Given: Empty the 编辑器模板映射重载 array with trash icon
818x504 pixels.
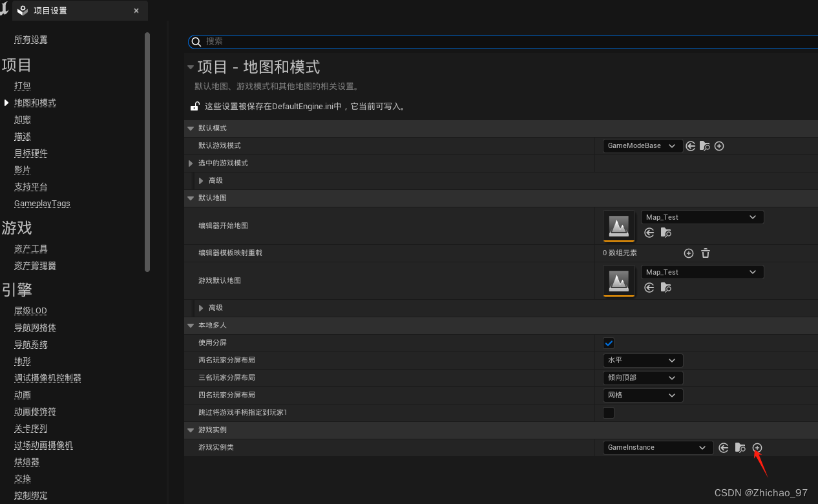Looking at the screenshot, I should click(705, 253).
